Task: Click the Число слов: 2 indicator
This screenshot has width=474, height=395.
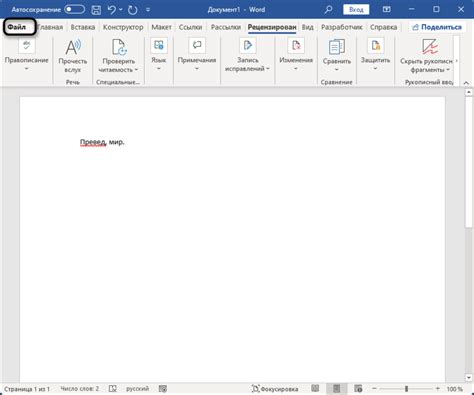Action: [80, 389]
